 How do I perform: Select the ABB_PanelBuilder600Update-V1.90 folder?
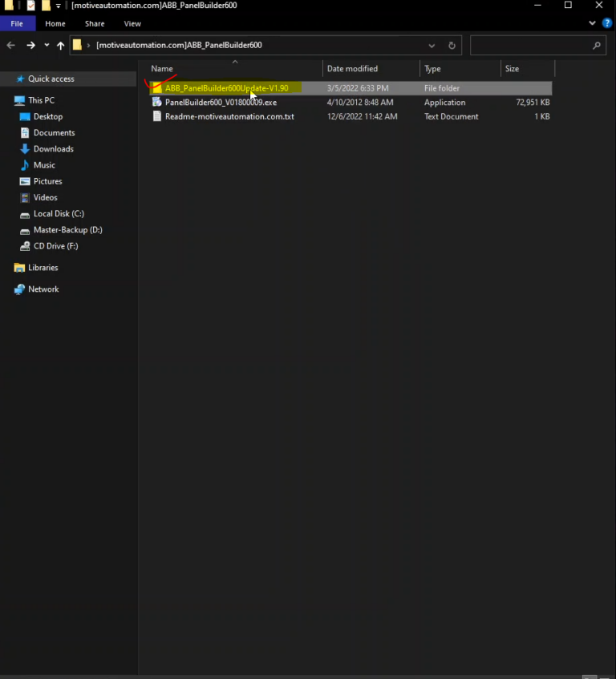click(x=226, y=88)
